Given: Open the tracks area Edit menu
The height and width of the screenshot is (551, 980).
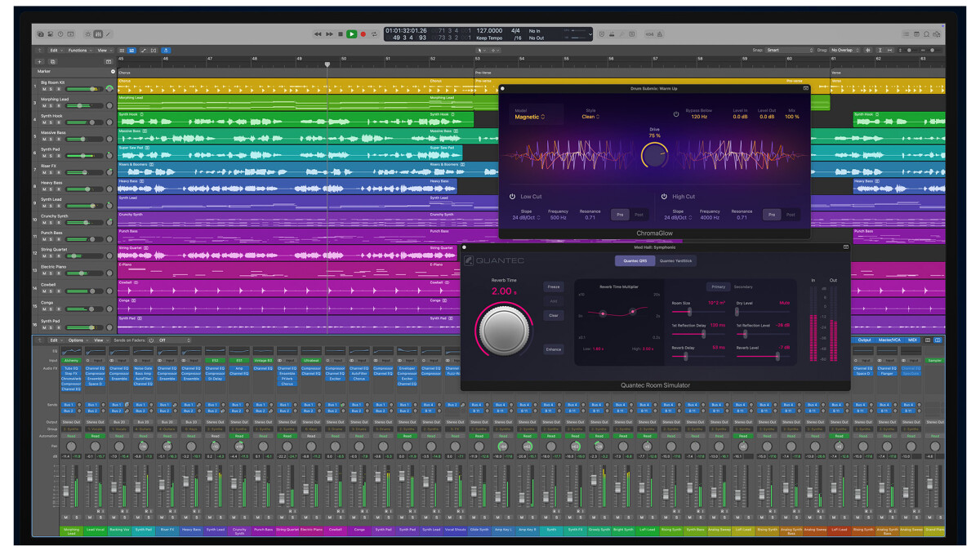Looking at the screenshot, I should pyautogui.click(x=56, y=50).
